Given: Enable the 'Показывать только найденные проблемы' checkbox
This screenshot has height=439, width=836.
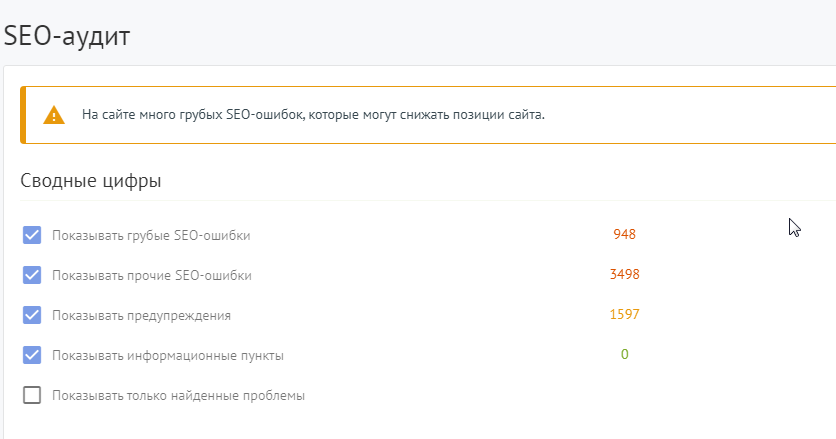Looking at the screenshot, I should point(32,395).
